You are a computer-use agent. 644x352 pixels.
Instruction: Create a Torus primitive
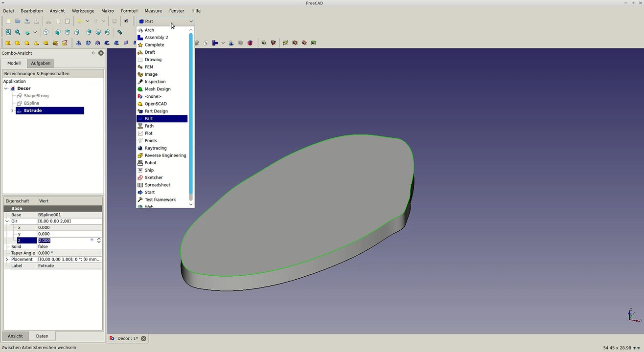pyautogui.click(x=46, y=43)
